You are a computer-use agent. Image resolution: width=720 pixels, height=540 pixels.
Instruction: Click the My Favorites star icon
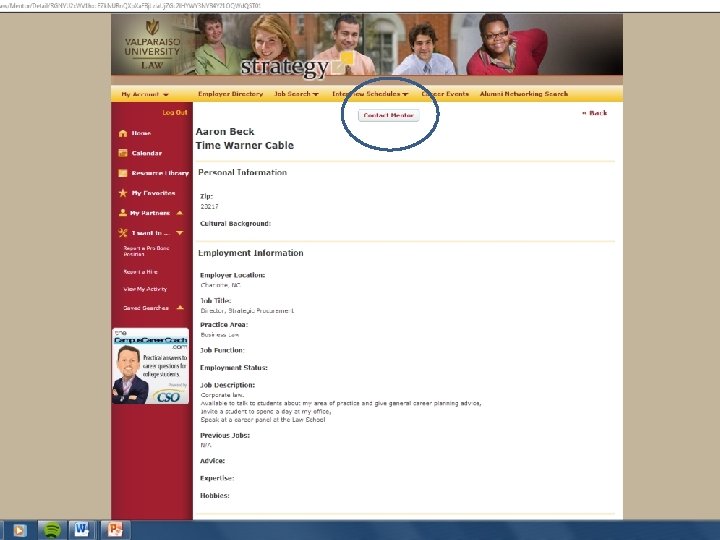tap(123, 193)
